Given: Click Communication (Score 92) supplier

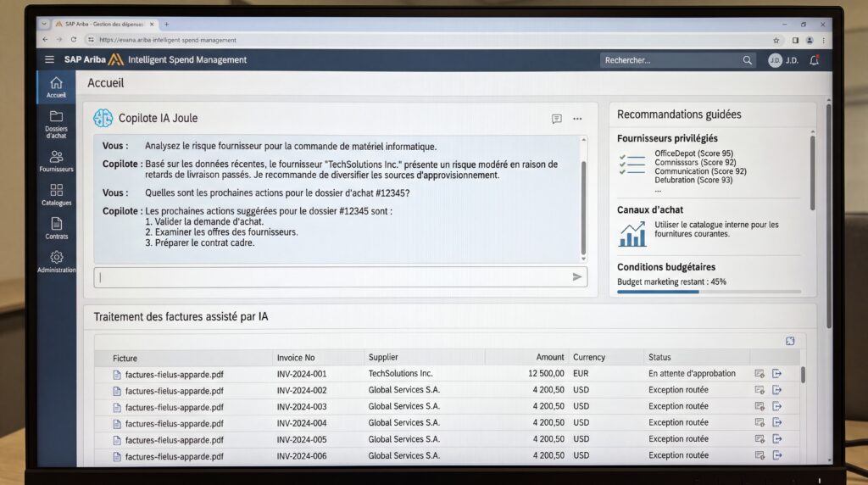Looking at the screenshot, I should [x=700, y=171].
